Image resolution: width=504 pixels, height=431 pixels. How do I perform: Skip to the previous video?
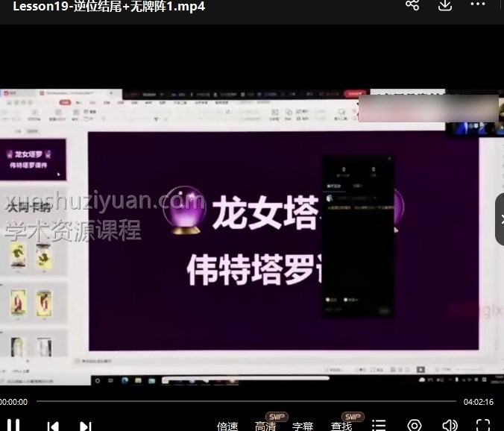[53, 427]
